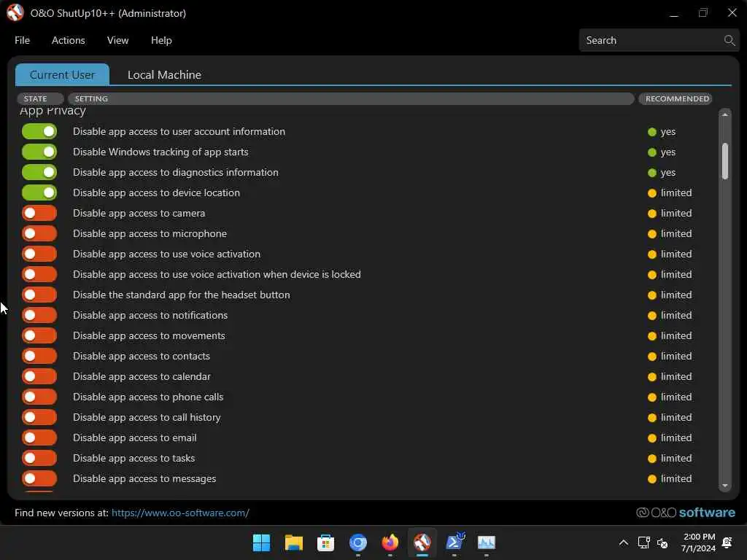The image size is (747, 560).
Task: Open the notification bell icon
Action: pos(727,542)
